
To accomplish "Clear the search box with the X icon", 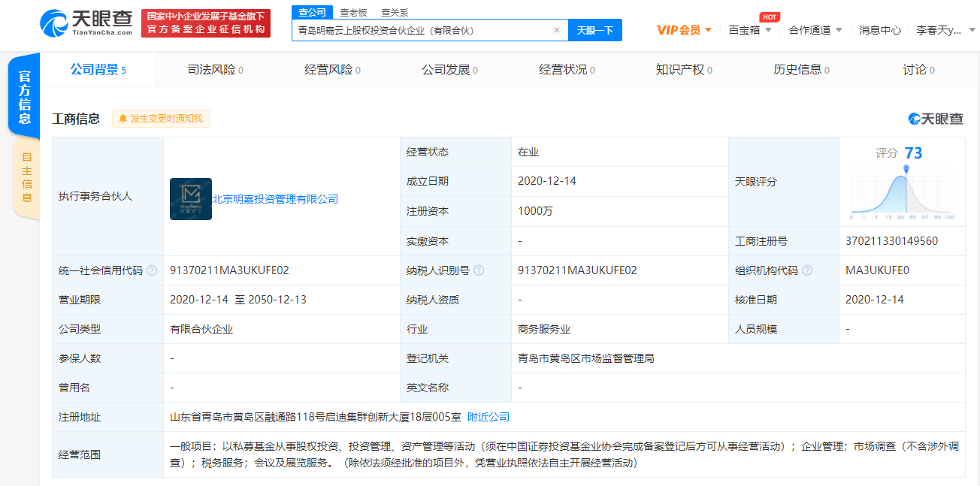I will click(557, 30).
